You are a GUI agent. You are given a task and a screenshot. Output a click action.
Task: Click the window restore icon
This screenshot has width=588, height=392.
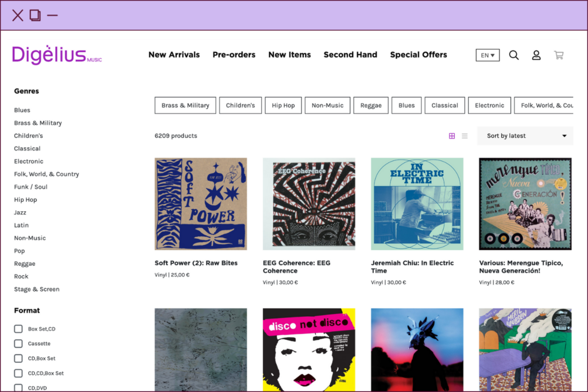point(35,15)
